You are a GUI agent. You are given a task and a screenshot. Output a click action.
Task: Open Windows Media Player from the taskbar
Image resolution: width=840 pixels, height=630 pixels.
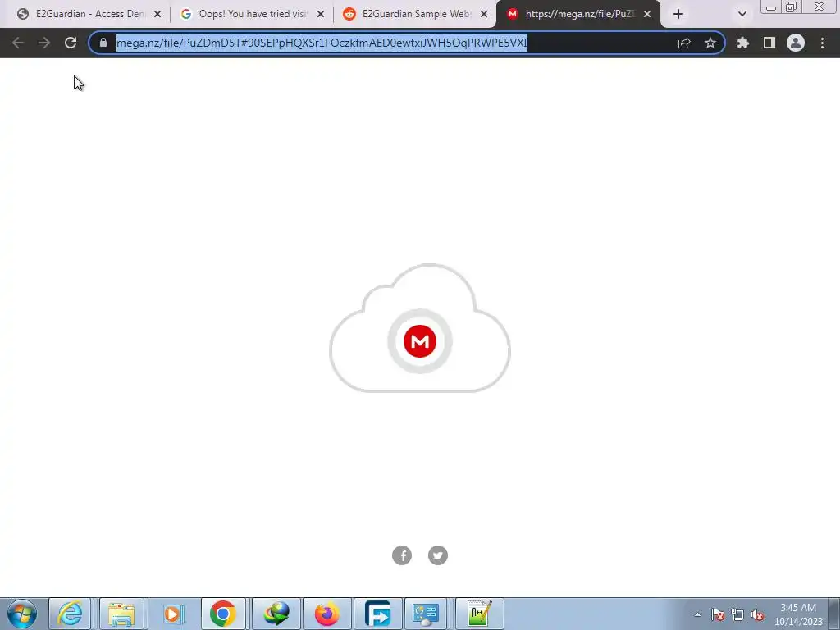pyautogui.click(x=172, y=614)
